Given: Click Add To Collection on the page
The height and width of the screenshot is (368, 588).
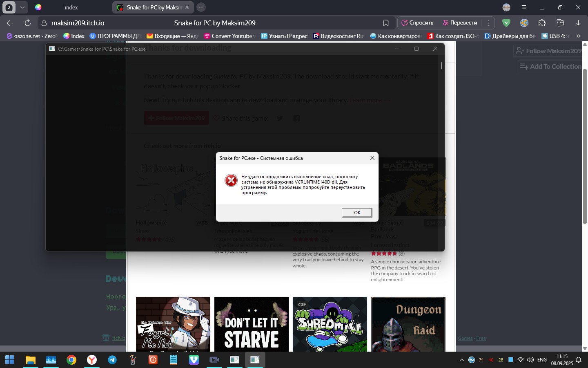Looking at the screenshot, I should tap(550, 66).
